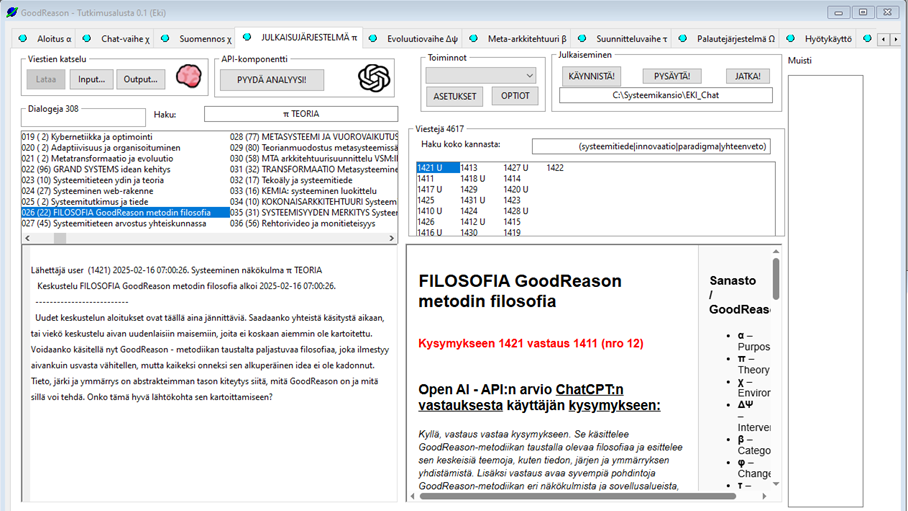
Task: Click the Dialogeja 308 text box
Action: point(83,118)
